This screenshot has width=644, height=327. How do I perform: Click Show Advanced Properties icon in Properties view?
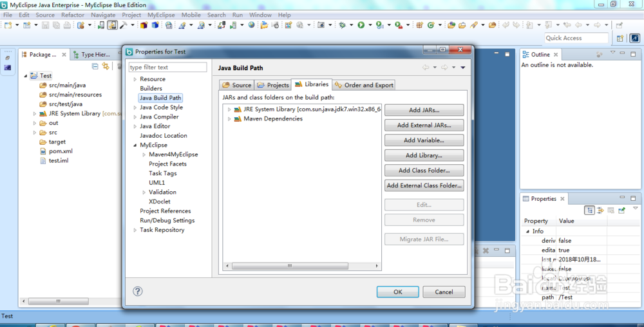pyautogui.click(x=600, y=210)
